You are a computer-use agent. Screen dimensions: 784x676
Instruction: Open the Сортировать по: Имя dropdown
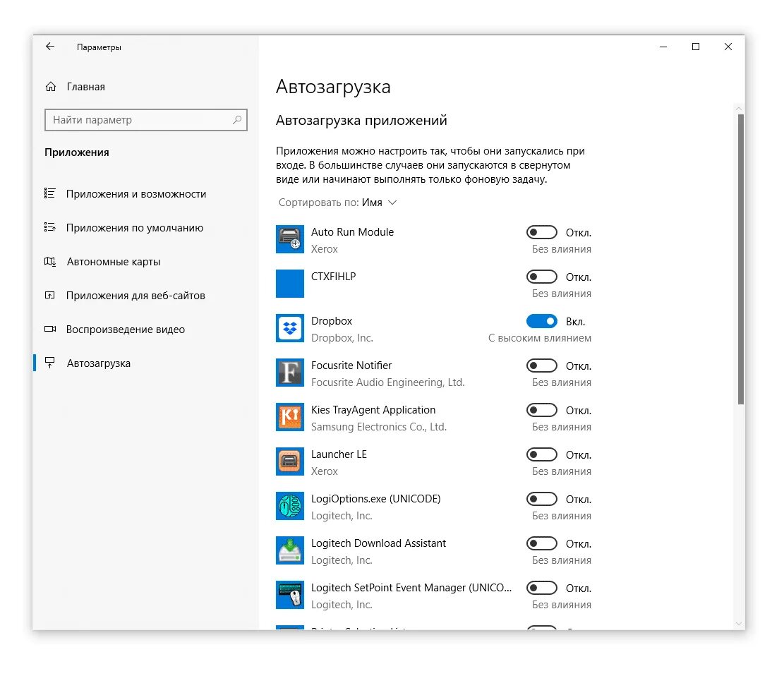click(337, 203)
